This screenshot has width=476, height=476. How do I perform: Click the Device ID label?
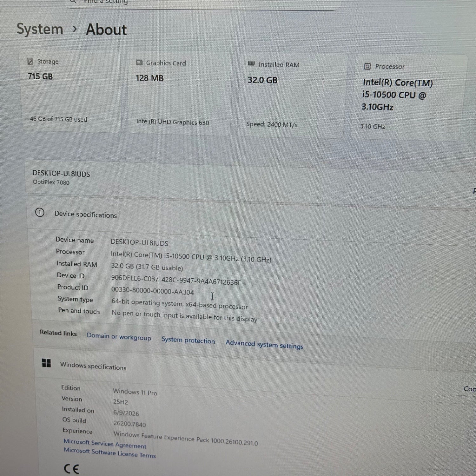71,275
